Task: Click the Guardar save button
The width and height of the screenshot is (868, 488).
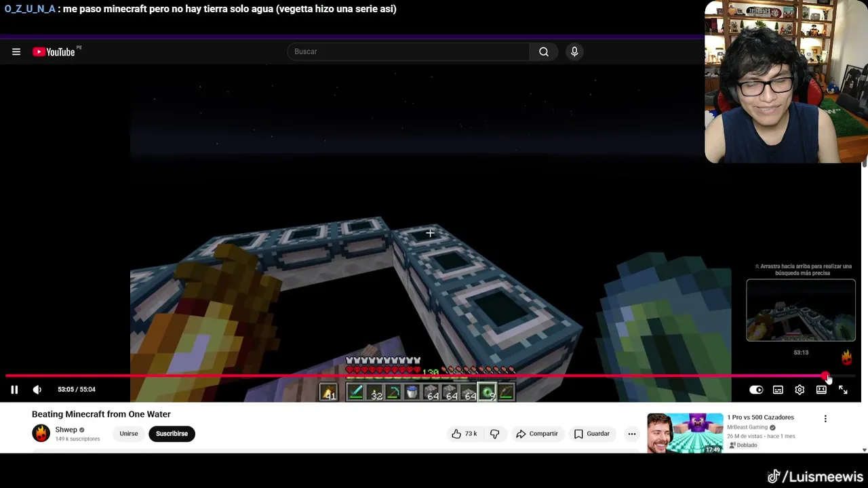Action: 592,434
